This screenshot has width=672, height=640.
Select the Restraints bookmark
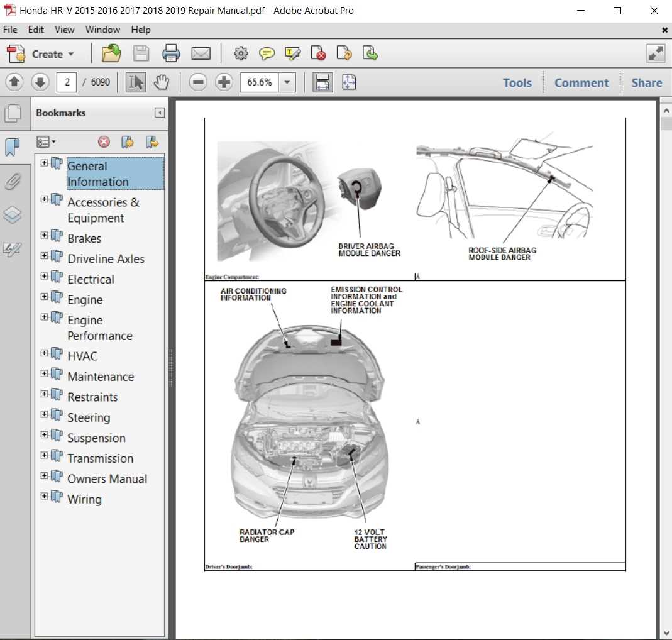click(x=92, y=397)
